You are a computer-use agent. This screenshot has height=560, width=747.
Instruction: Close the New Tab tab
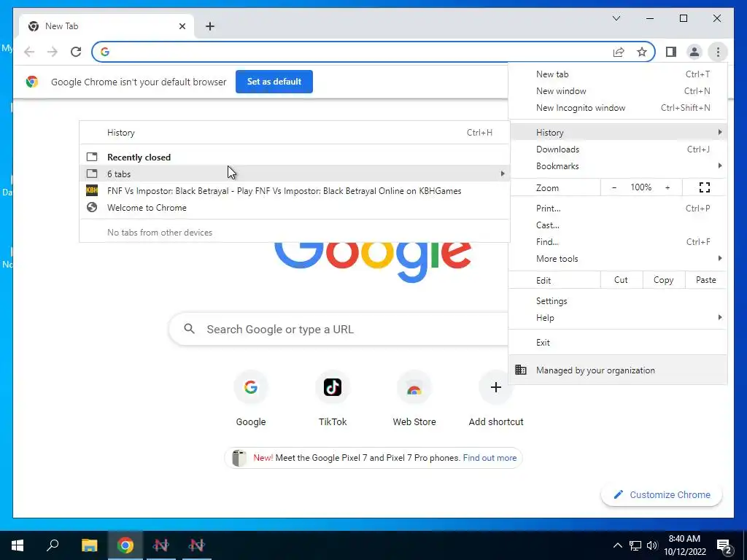click(x=182, y=26)
